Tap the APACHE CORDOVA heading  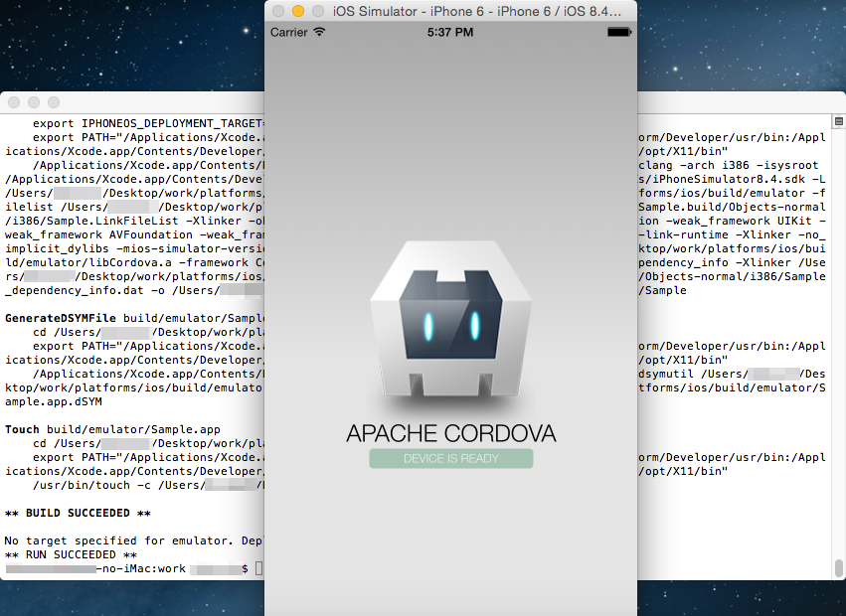click(451, 433)
